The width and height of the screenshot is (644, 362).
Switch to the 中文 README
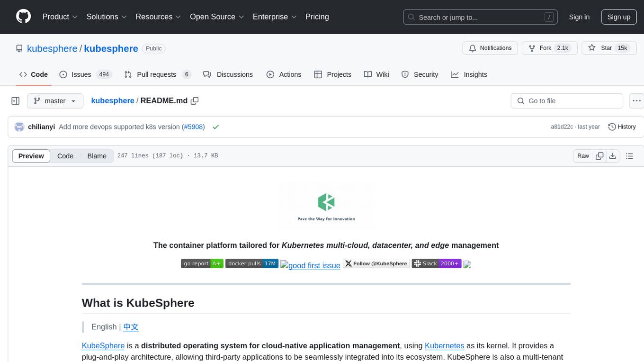click(x=131, y=327)
